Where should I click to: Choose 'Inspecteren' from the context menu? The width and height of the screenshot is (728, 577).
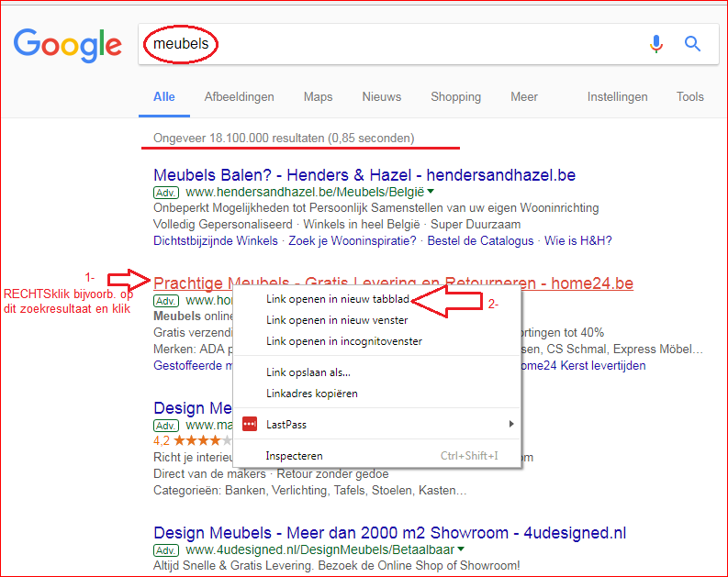pyautogui.click(x=294, y=456)
